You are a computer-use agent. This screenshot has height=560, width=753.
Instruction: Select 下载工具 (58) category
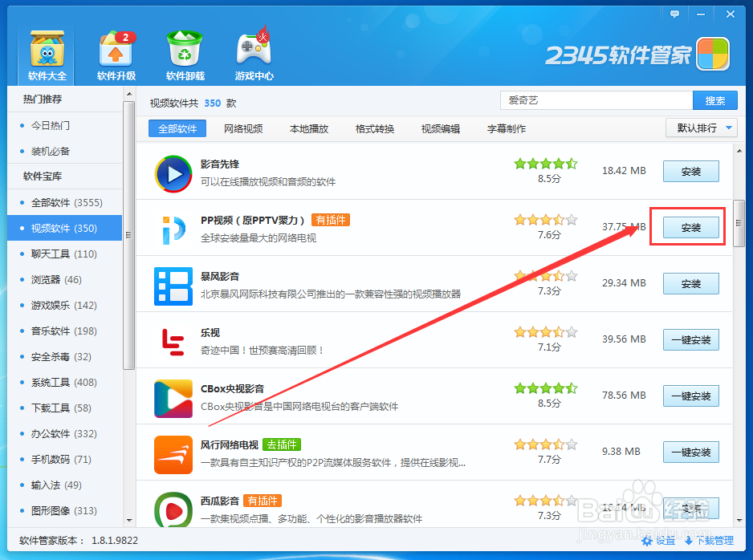click(x=65, y=408)
